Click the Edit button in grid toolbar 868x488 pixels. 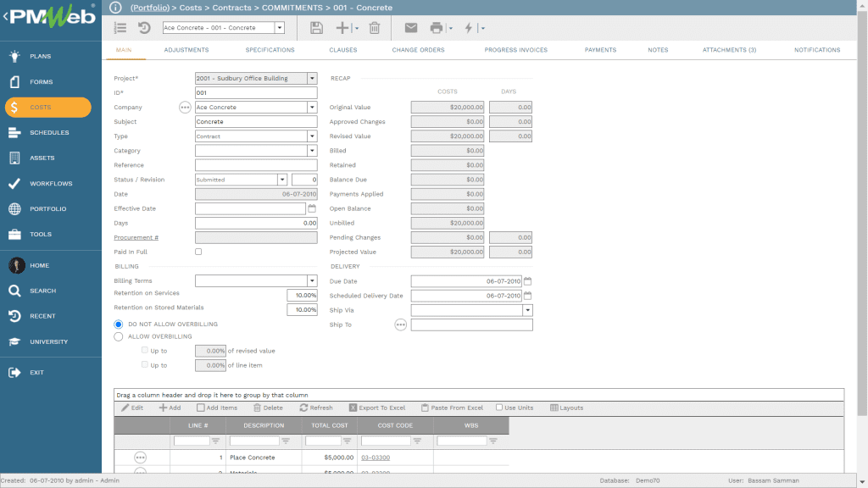(132, 408)
